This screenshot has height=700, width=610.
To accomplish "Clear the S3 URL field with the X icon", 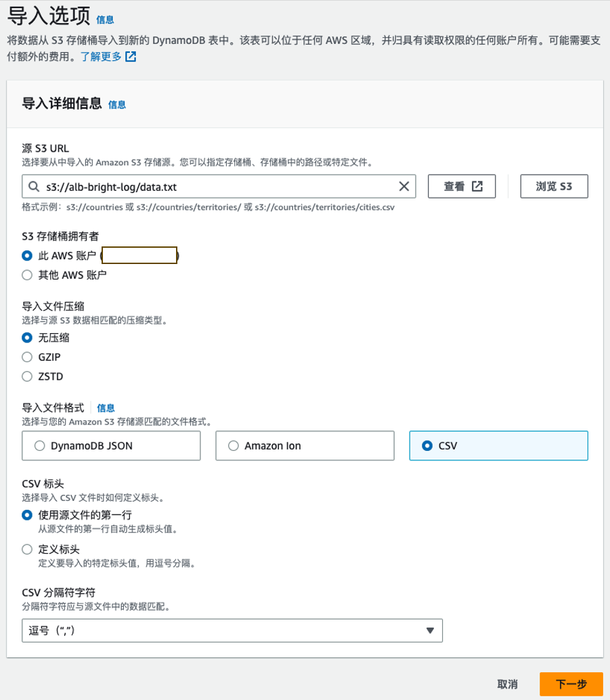I will pyautogui.click(x=404, y=186).
